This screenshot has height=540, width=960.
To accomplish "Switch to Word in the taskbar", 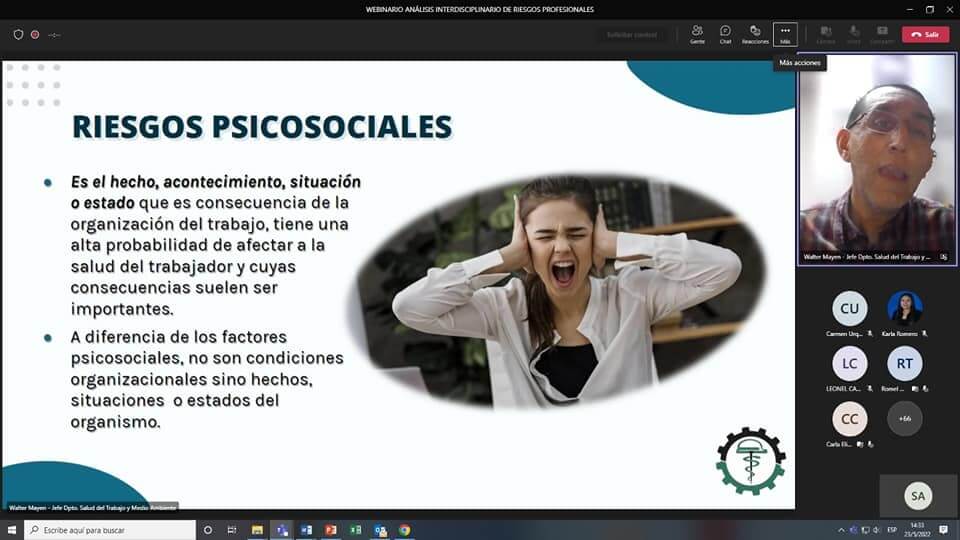I will 306,530.
